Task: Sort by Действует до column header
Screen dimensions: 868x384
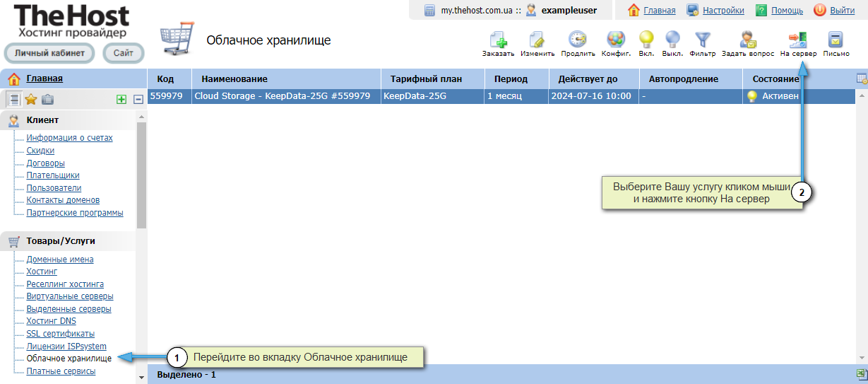Action: click(594, 78)
